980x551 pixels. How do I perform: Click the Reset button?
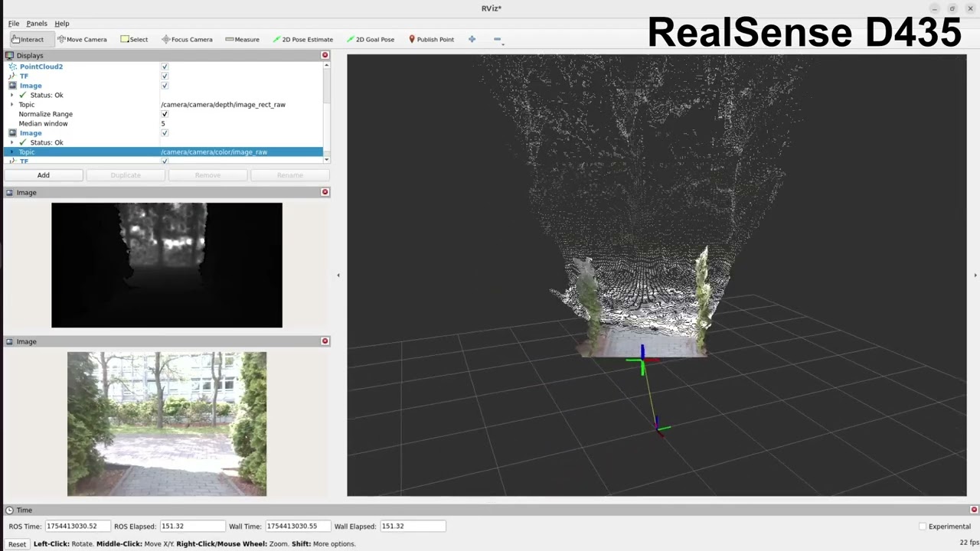pos(17,544)
